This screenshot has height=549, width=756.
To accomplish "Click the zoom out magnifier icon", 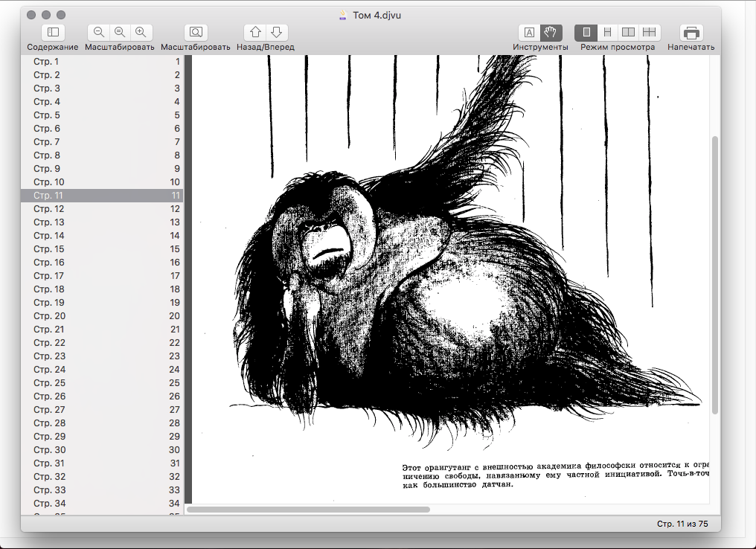I will click(99, 32).
